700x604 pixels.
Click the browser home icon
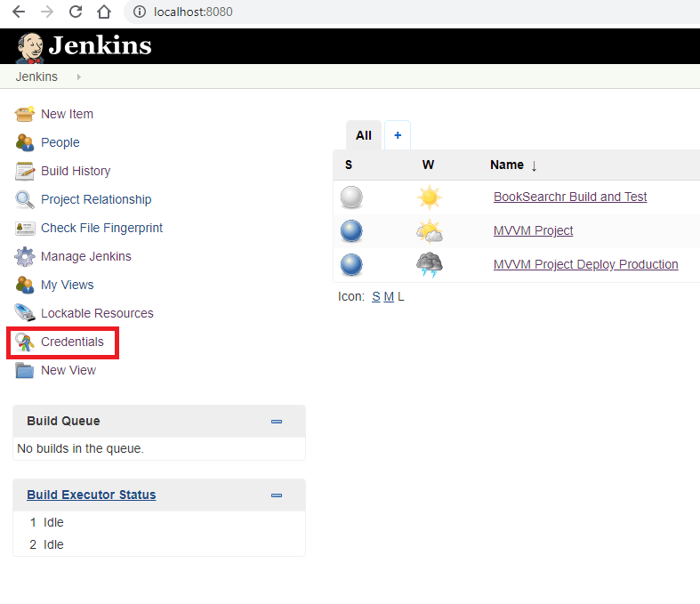click(x=104, y=12)
